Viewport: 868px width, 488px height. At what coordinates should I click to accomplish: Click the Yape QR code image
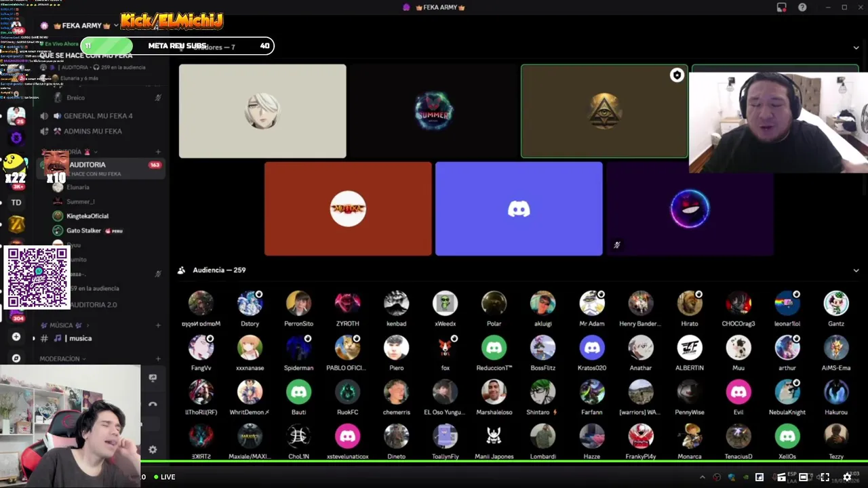coord(37,278)
